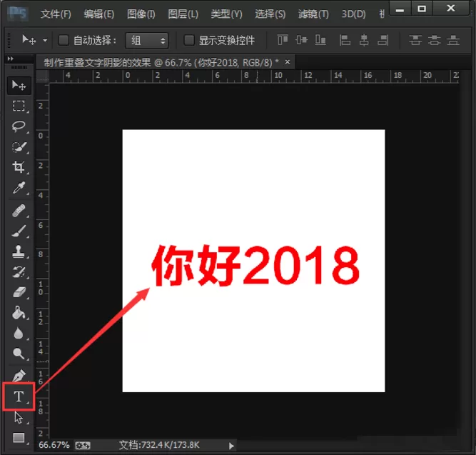Viewport: 476px width, 455px height.
Task: Enable the 自动选择 checkbox
Action: tap(63, 40)
